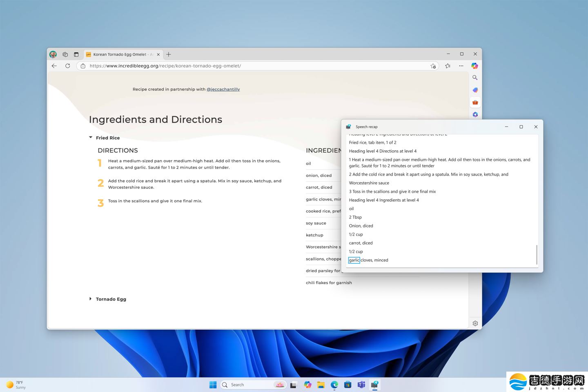
Task: Click 'ketchup' ingredient on webpage
Action: tap(314, 235)
